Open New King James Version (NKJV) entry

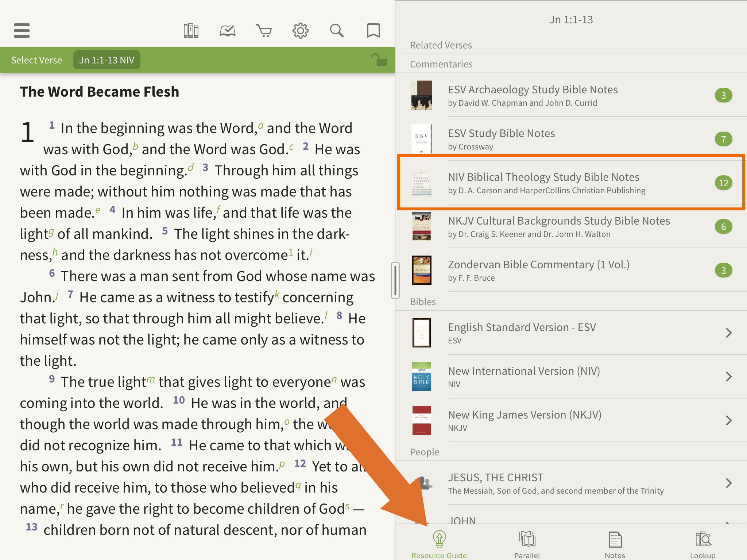click(571, 420)
